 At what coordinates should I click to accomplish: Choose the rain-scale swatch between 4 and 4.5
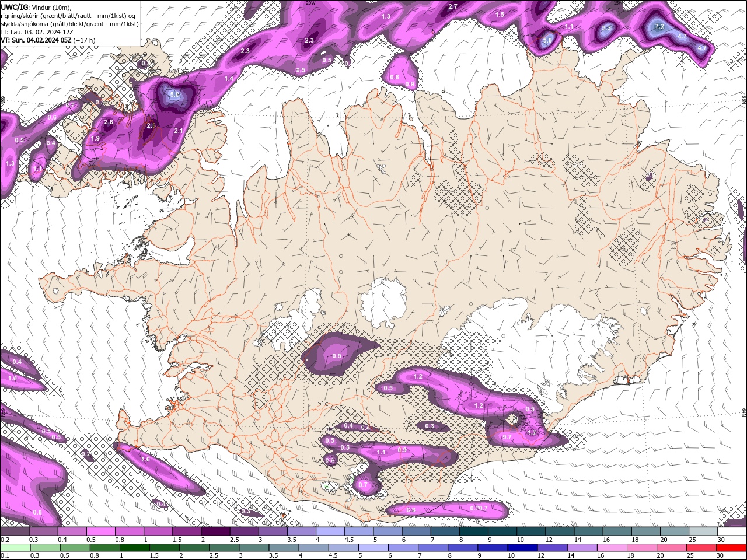coord(313,547)
